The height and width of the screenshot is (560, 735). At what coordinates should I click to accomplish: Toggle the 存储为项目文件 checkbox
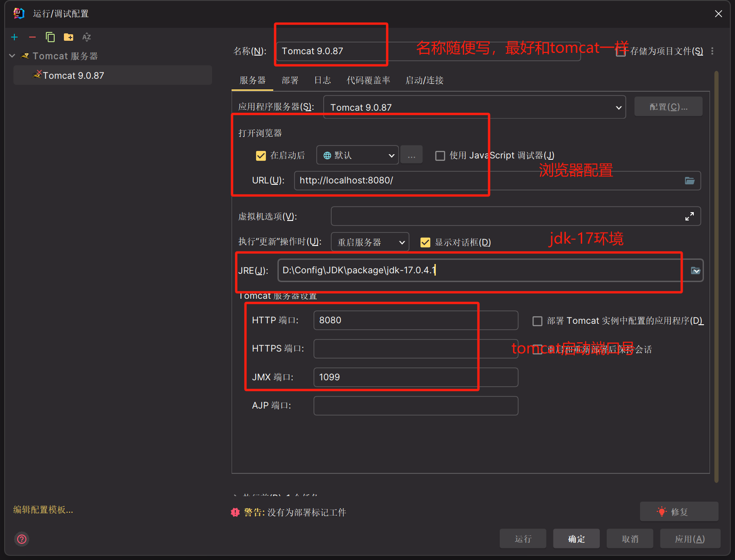point(621,51)
